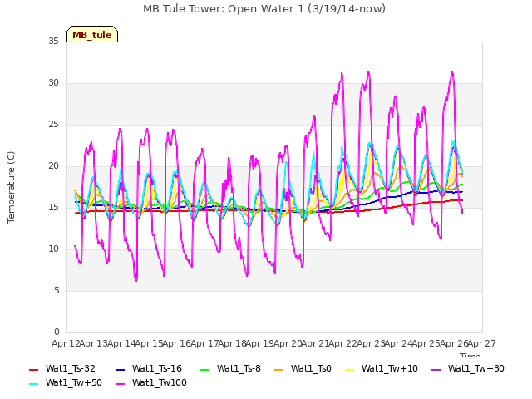Click the 15 y-axis tick label

point(53,208)
